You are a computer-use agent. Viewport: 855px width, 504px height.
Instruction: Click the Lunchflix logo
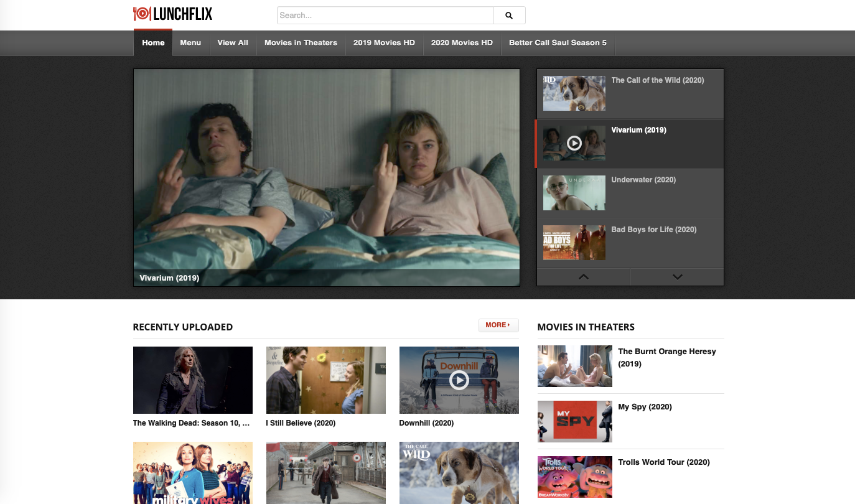tap(173, 14)
